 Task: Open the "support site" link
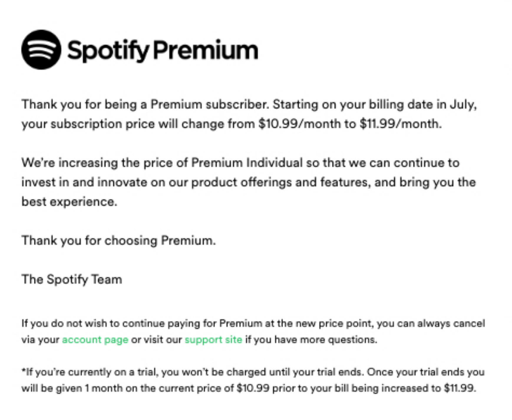point(213,340)
